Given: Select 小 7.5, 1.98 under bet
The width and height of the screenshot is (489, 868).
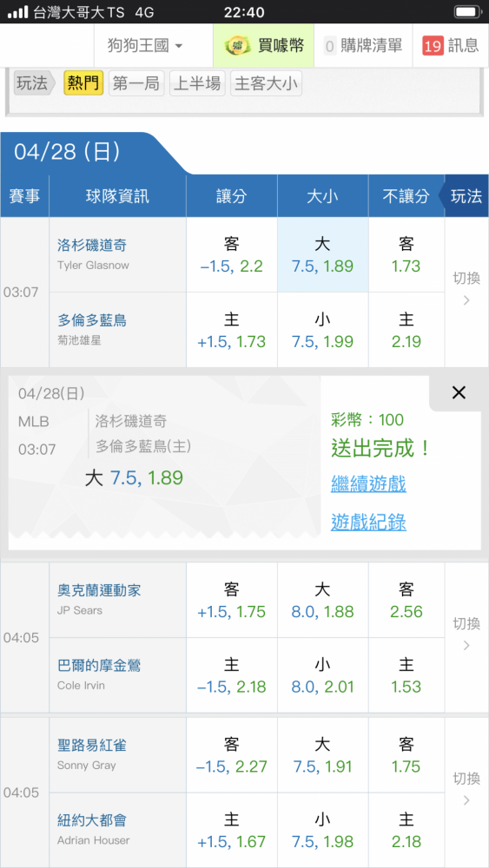Looking at the screenshot, I should 323,831.
